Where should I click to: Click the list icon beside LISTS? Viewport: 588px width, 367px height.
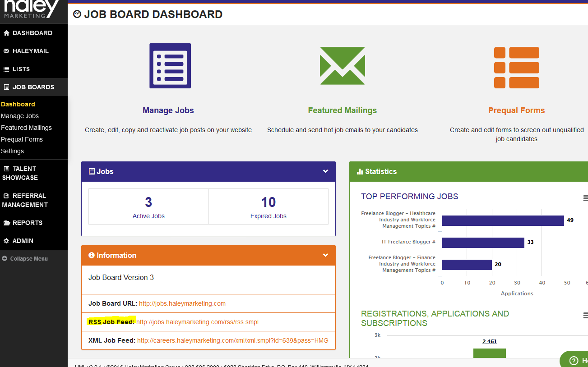click(6, 69)
